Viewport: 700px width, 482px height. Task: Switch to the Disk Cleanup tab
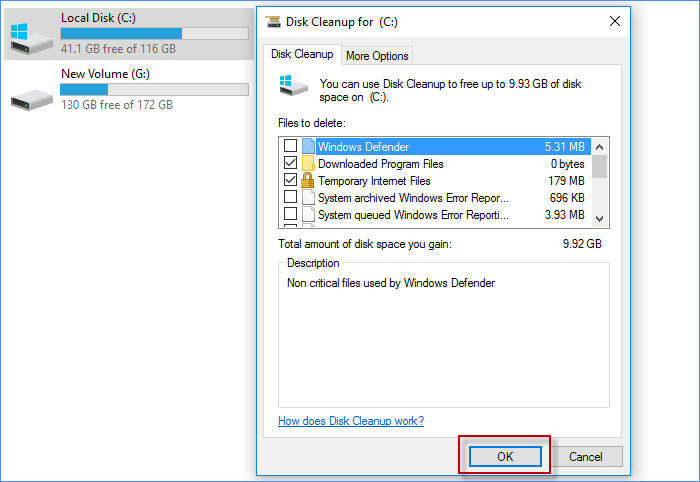pyautogui.click(x=302, y=54)
